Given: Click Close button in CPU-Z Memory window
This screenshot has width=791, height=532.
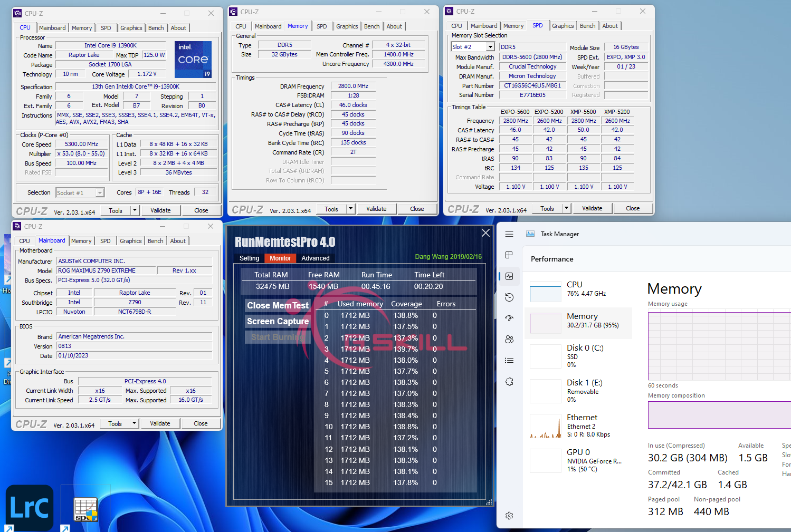Looking at the screenshot, I should click(x=417, y=209).
